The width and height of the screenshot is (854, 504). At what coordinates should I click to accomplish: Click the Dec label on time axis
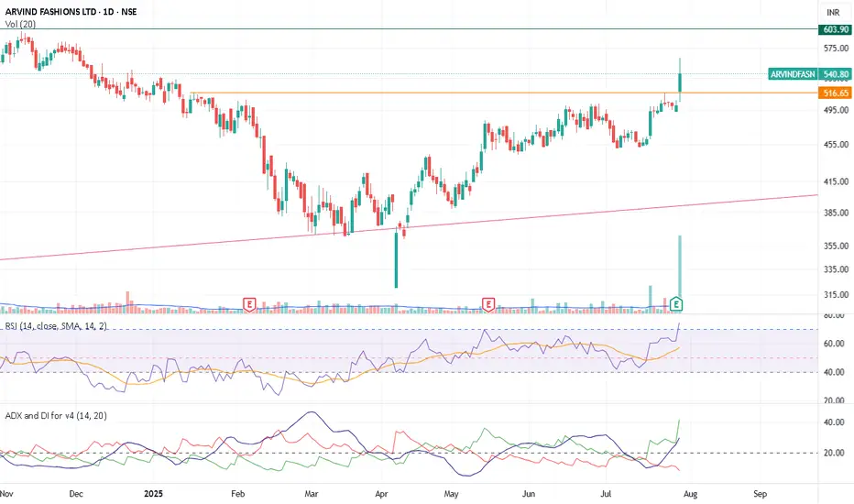tap(76, 494)
